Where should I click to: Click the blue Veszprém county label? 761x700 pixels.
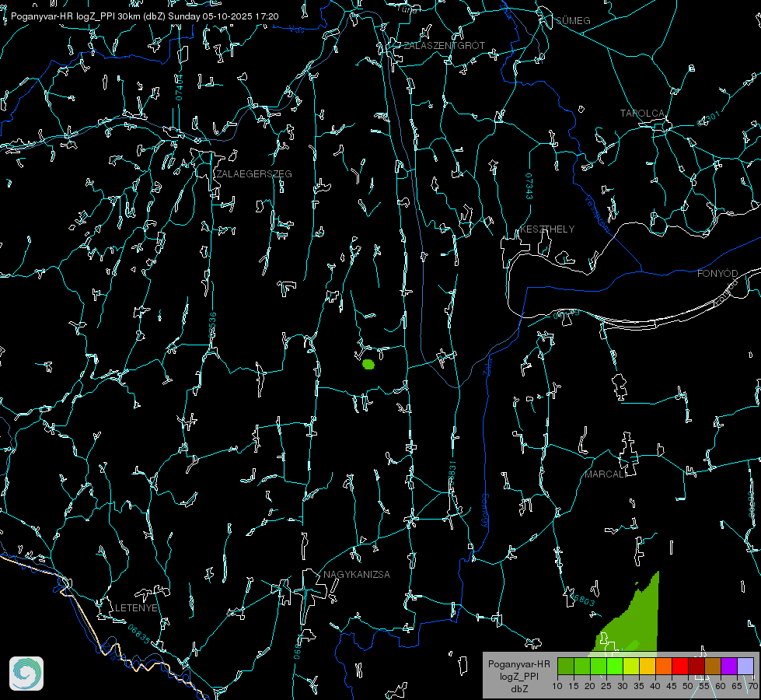point(598,213)
